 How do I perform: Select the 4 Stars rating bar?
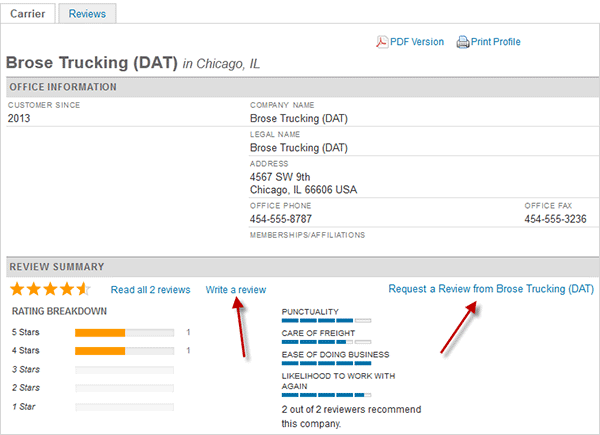124,351
